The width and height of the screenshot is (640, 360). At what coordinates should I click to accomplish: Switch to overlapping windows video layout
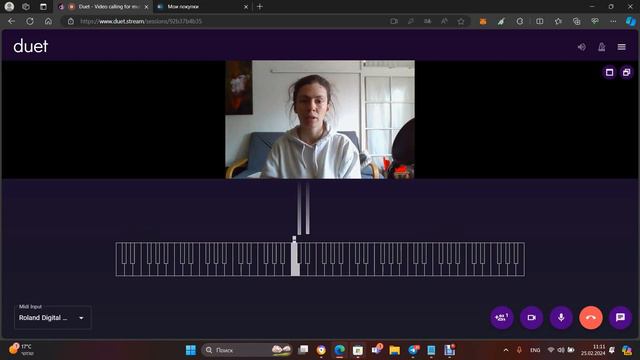[x=627, y=72]
